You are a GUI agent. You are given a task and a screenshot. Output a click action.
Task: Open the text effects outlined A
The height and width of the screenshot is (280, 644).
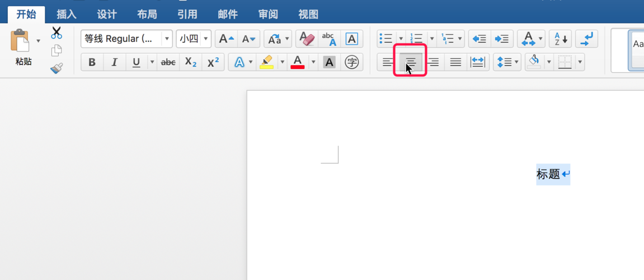click(239, 63)
